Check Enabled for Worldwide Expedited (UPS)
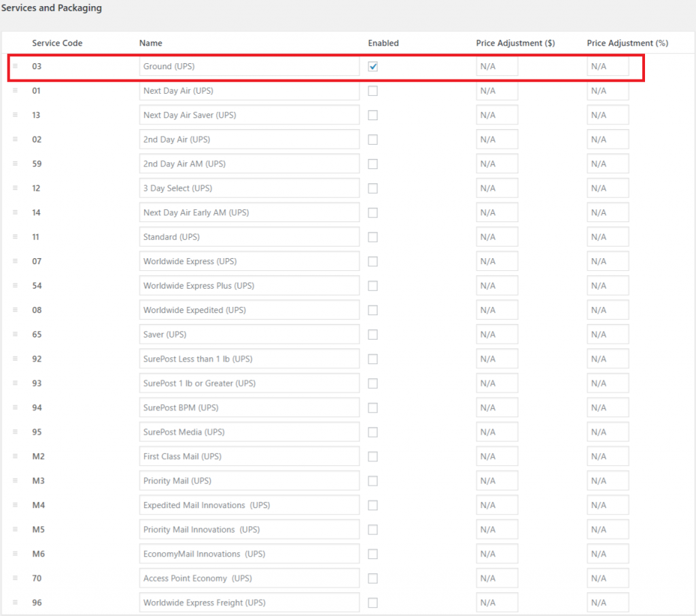The image size is (696, 616). click(x=373, y=310)
